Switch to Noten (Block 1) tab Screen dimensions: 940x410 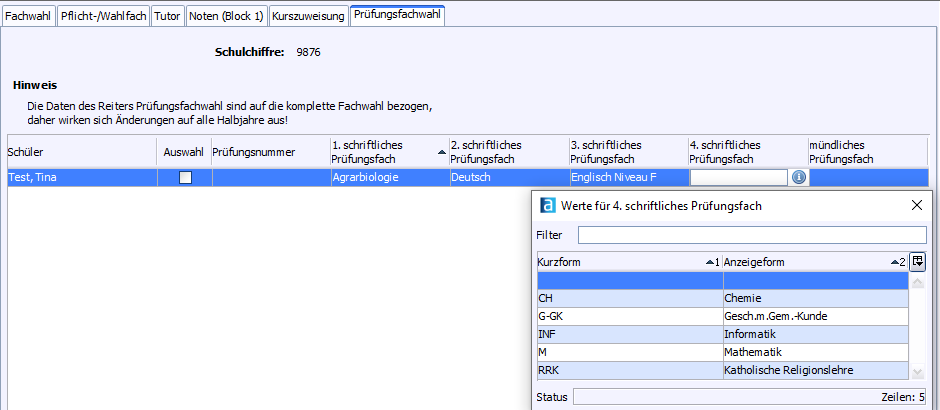(226, 16)
